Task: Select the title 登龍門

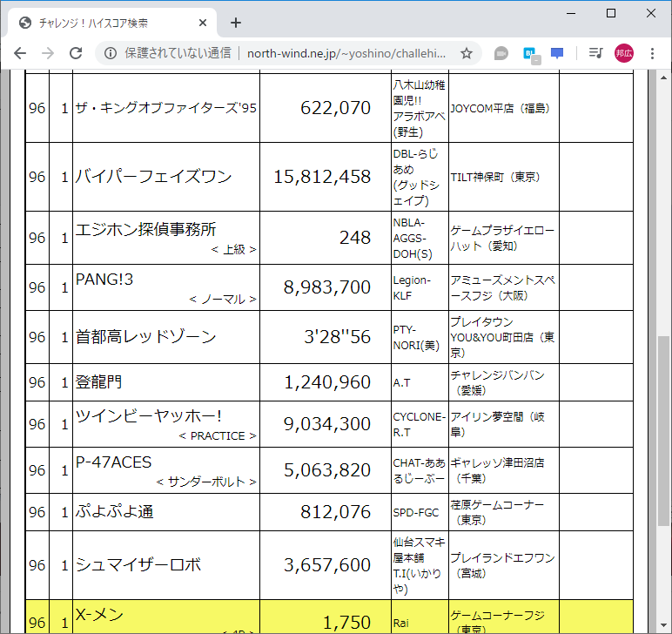Action: tap(98, 382)
